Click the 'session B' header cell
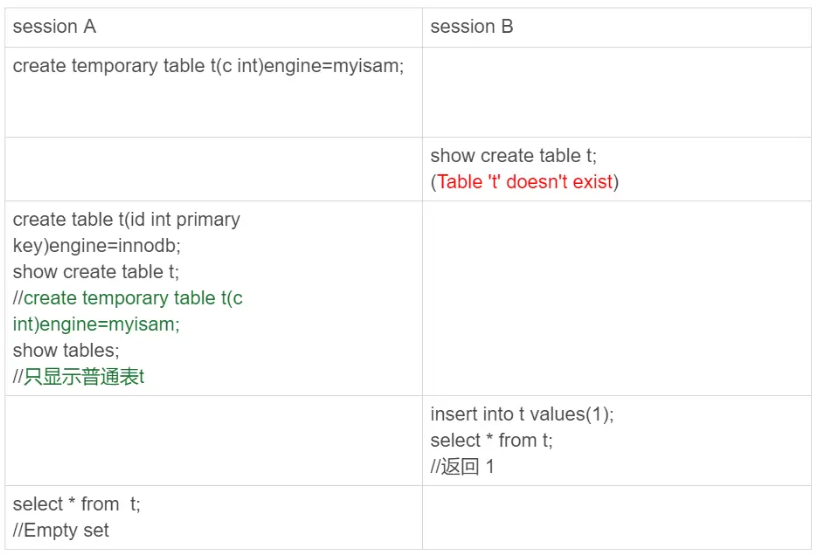The width and height of the screenshot is (823, 559). pyautogui.click(x=617, y=27)
